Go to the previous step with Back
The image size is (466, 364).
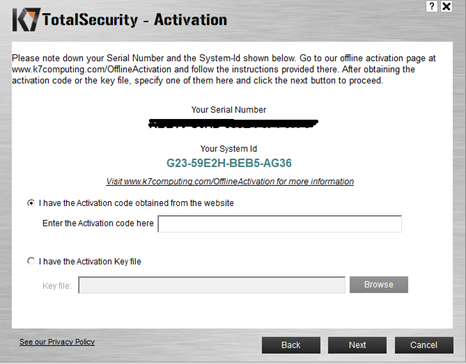click(x=291, y=345)
